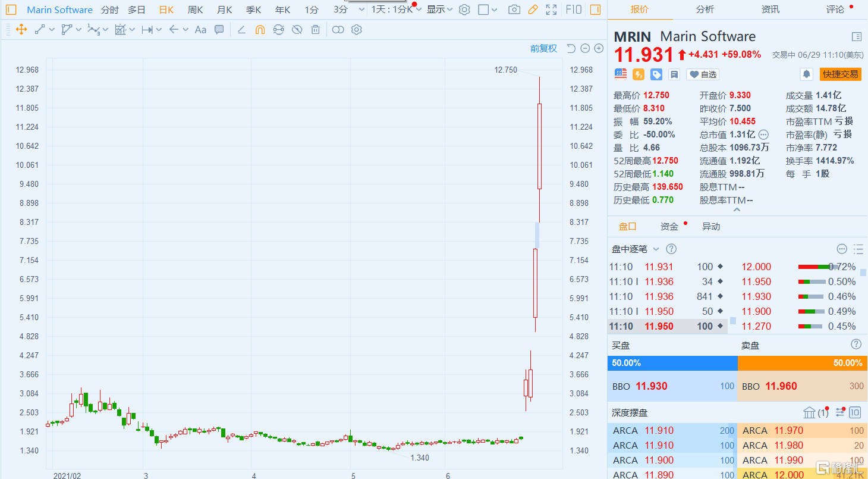This screenshot has height=479, width=868.
Task: Click the sync drawings icon
Action: 278,30
